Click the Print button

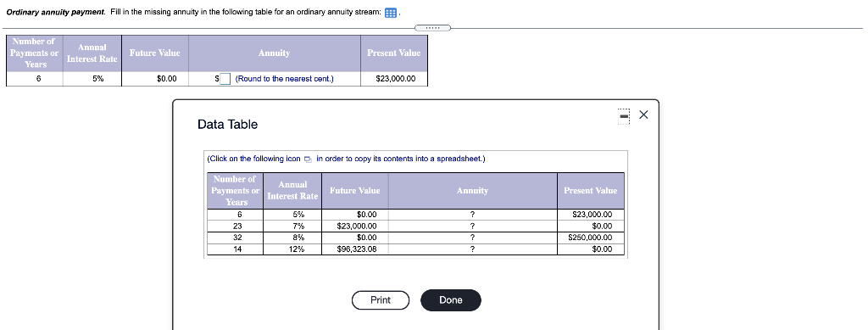click(381, 300)
